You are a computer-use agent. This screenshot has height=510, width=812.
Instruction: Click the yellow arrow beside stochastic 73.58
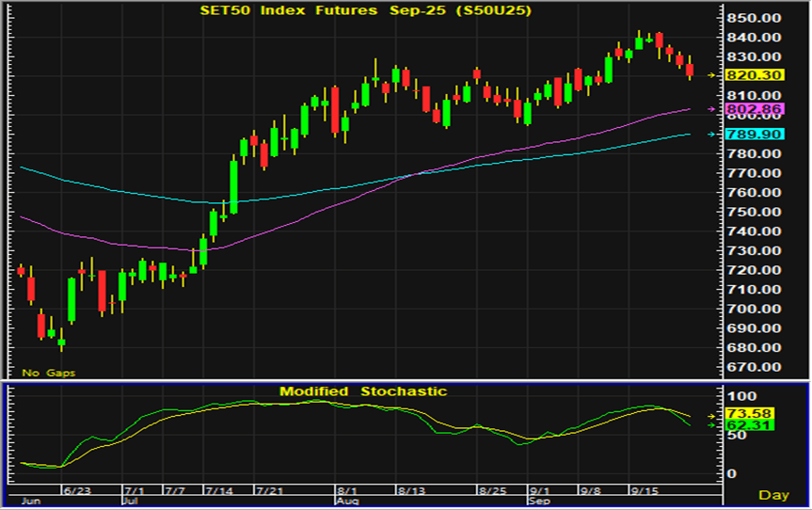709,414
